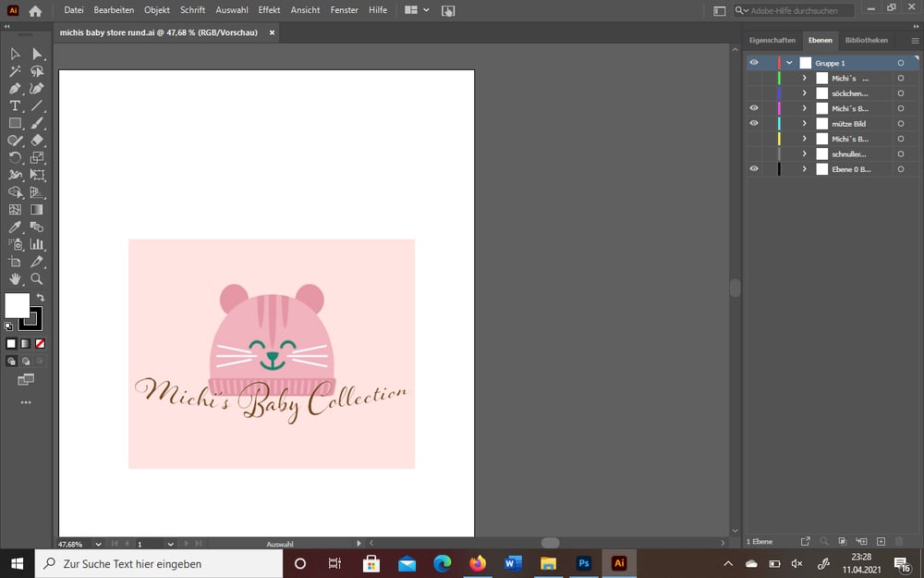Viewport: 924px width, 578px height.
Task: Expand the mütze Bild layer
Action: point(805,123)
